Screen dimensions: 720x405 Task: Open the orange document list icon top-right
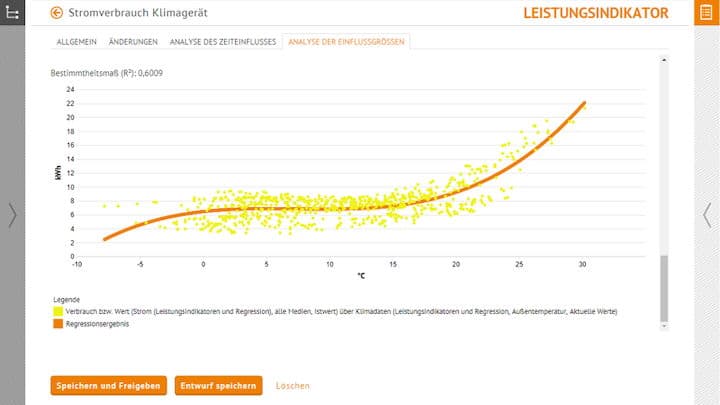pyautogui.click(x=706, y=12)
